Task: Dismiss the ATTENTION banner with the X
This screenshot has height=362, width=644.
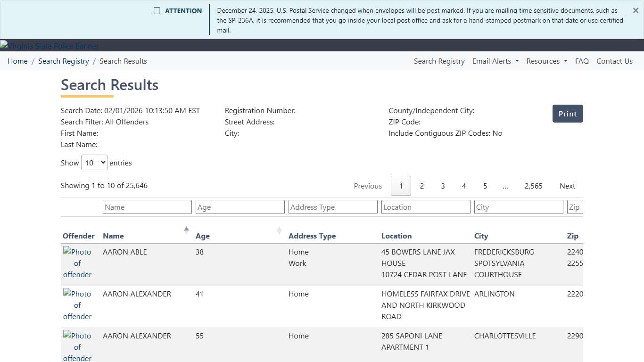Action: pyautogui.click(x=635, y=10)
